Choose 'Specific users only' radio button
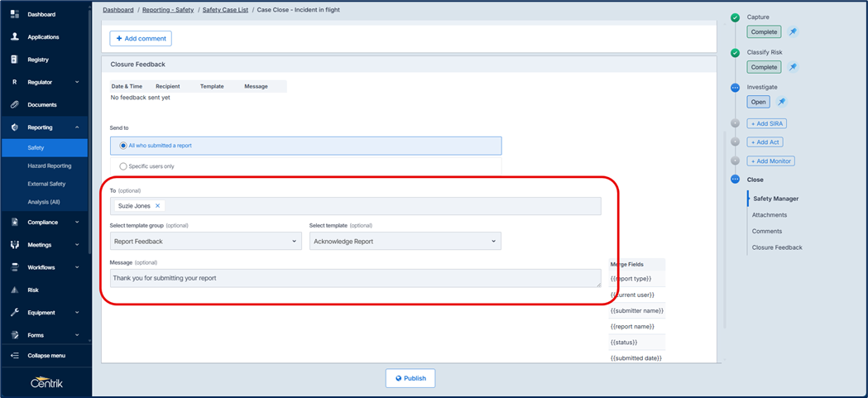868x398 pixels. tap(123, 166)
